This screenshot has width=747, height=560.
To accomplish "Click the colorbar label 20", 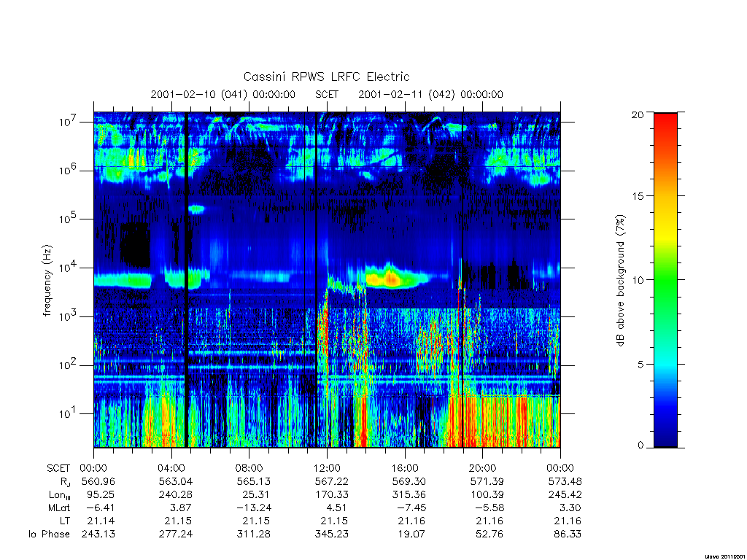I will 638,114.
